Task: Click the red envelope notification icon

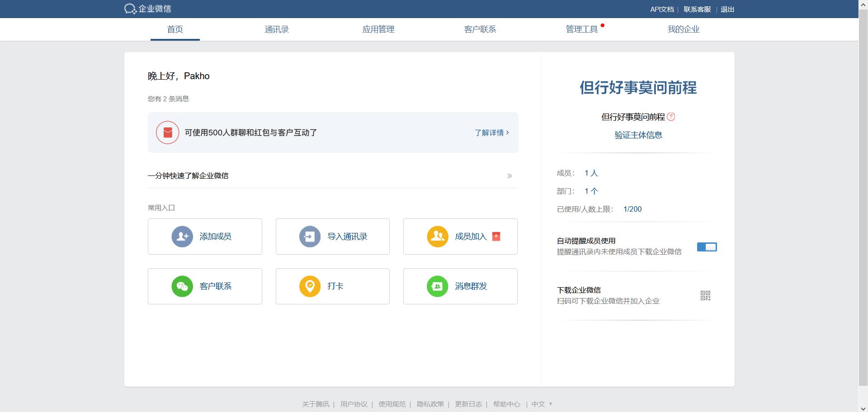Action: pos(168,133)
